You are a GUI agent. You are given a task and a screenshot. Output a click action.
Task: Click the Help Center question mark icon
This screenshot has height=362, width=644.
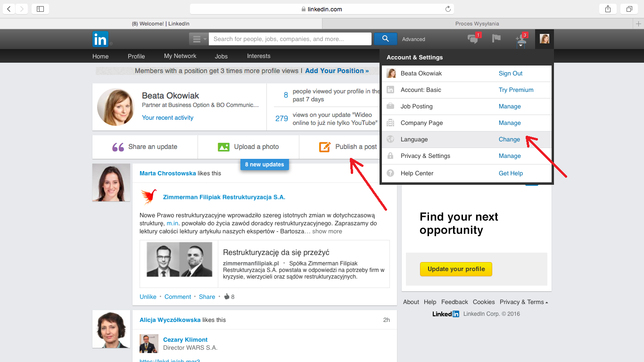pos(390,173)
